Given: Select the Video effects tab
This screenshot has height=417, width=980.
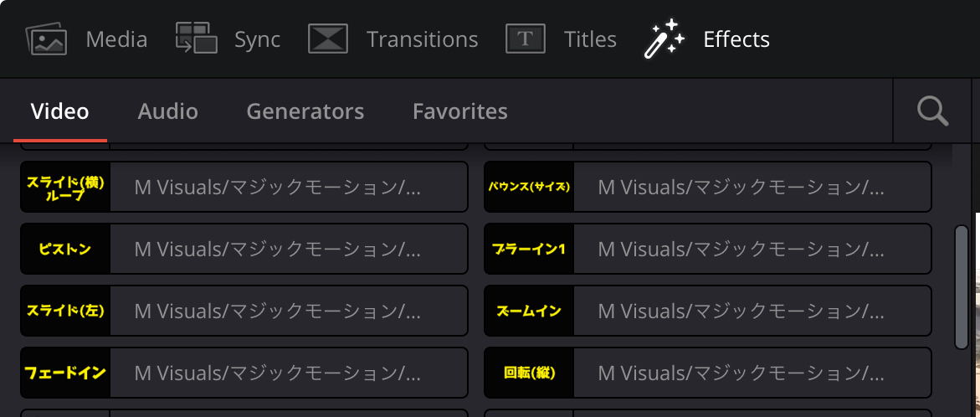Looking at the screenshot, I should click(x=60, y=111).
